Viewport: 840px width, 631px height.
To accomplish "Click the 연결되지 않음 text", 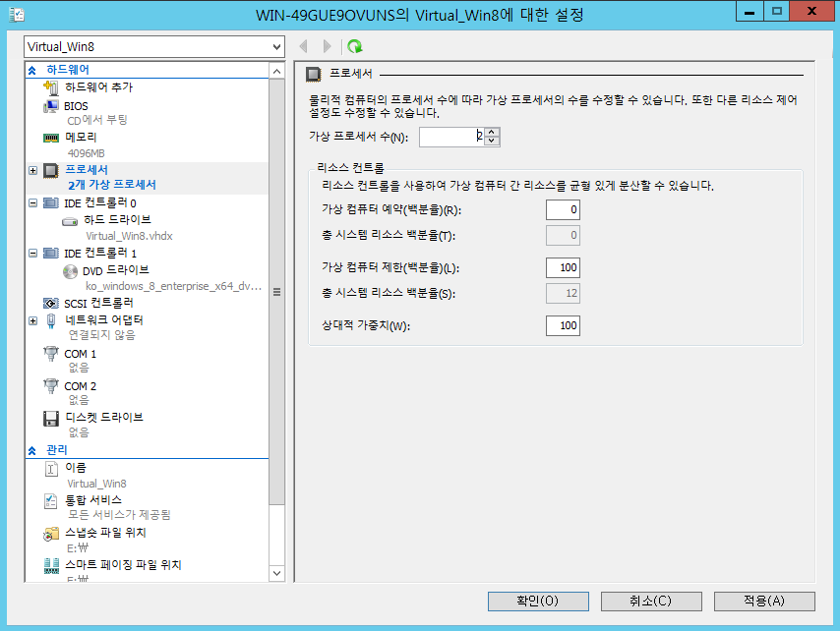I will click(101, 335).
